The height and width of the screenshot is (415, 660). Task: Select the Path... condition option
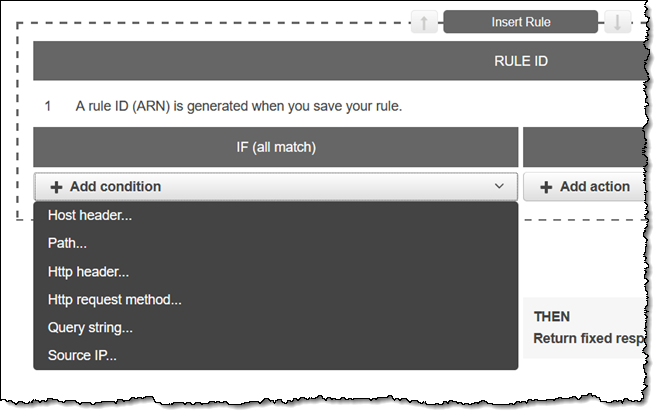67,243
